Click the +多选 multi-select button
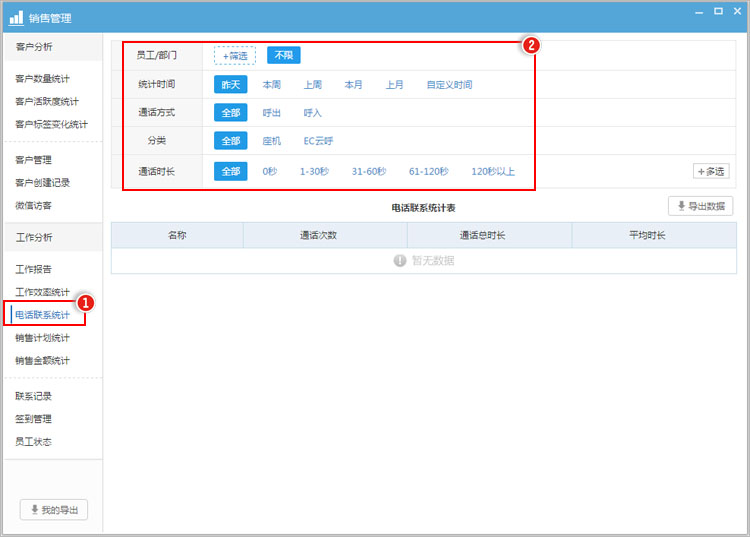Image resolution: width=750 pixels, height=537 pixels. [711, 171]
